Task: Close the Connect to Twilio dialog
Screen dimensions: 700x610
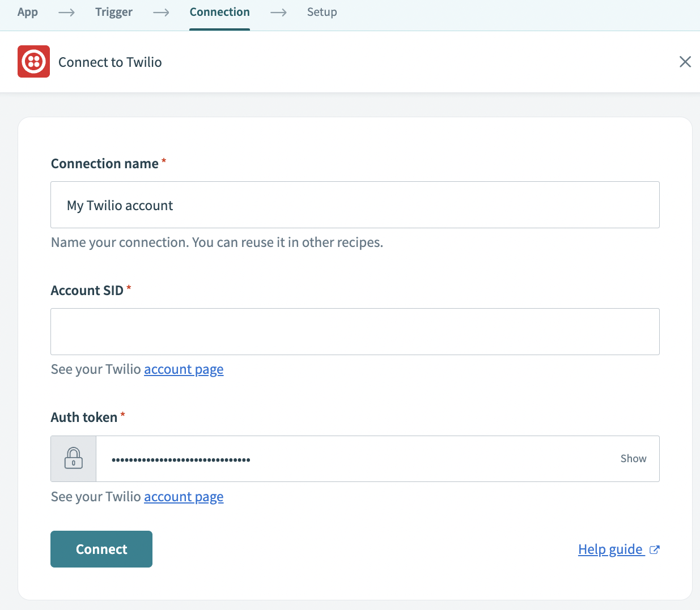Action: pos(685,62)
